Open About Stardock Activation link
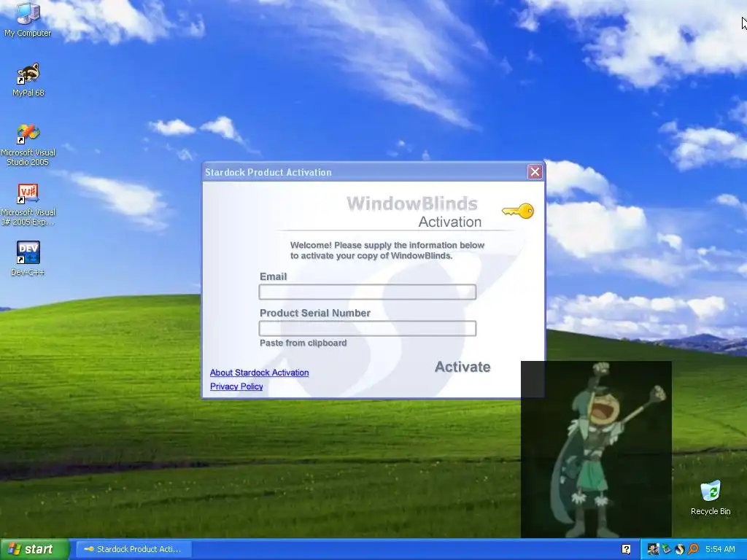 point(259,373)
